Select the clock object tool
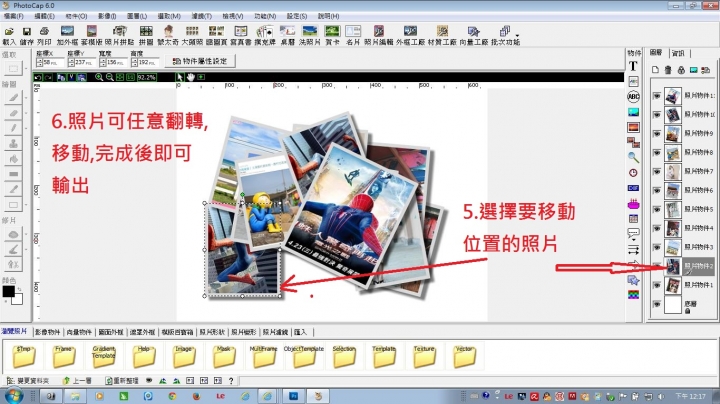This screenshot has height=404, width=720. (633, 173)
